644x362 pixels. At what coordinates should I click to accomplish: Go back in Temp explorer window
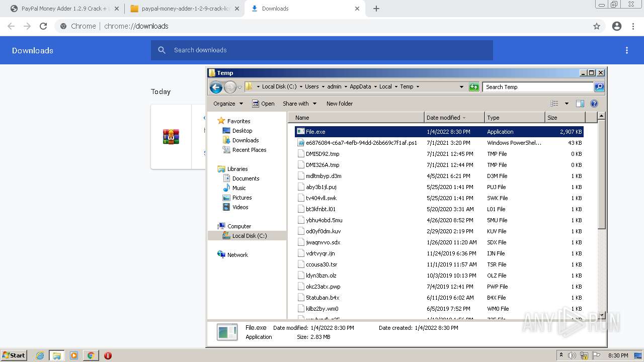216,87
